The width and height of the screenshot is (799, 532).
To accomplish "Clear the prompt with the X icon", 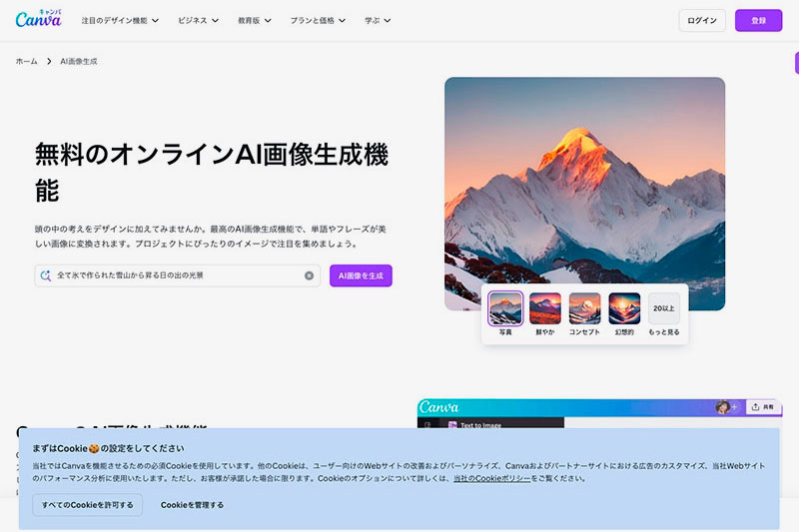I will point(309,275).
